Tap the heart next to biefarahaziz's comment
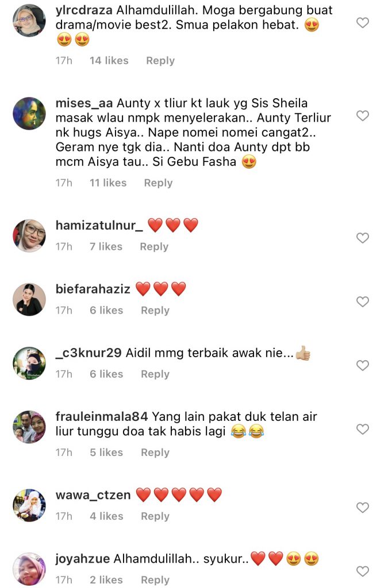 362,302
